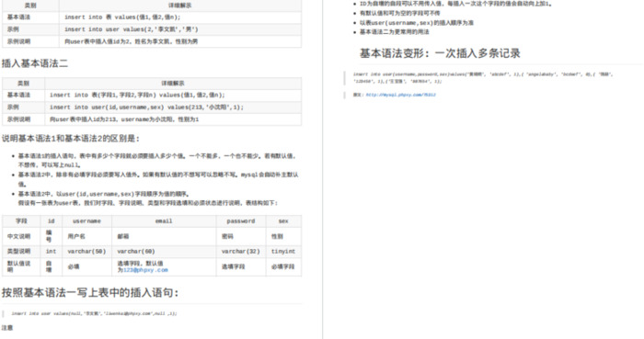This screenshot has height=339, width=644.
Task: Click '字段' header cell in field table
Action: [21, 220]
